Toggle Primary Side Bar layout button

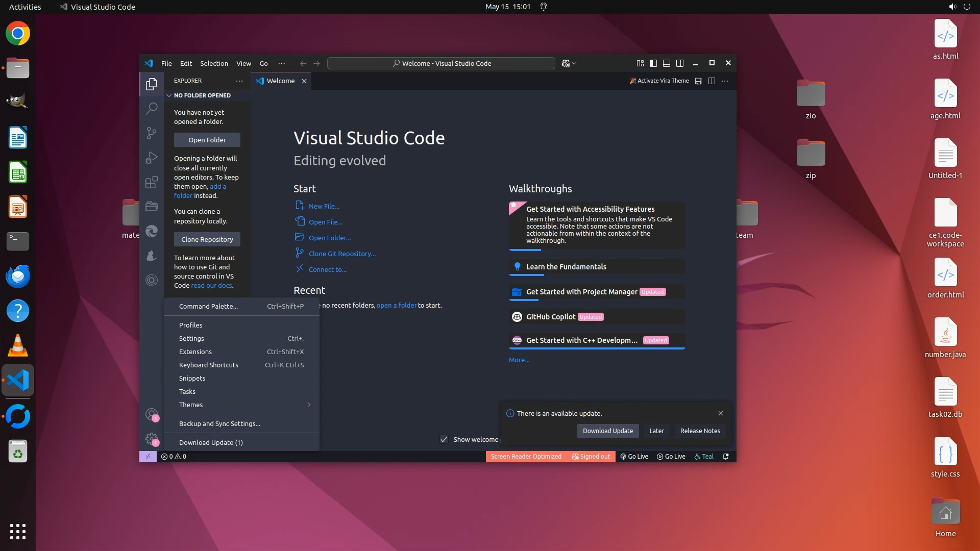[653, 63]
